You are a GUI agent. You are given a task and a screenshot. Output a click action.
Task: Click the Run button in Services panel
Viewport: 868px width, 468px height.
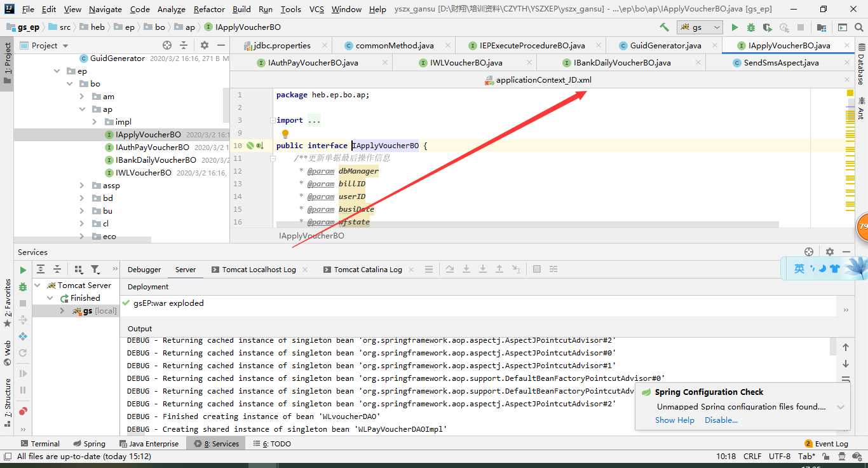23,270
